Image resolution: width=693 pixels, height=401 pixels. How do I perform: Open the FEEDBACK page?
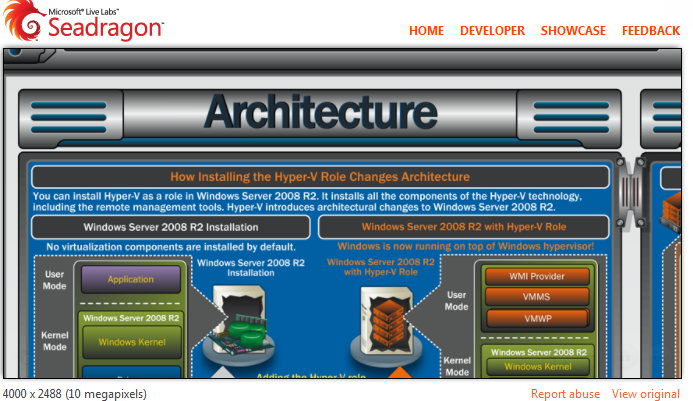coord(651,31)
